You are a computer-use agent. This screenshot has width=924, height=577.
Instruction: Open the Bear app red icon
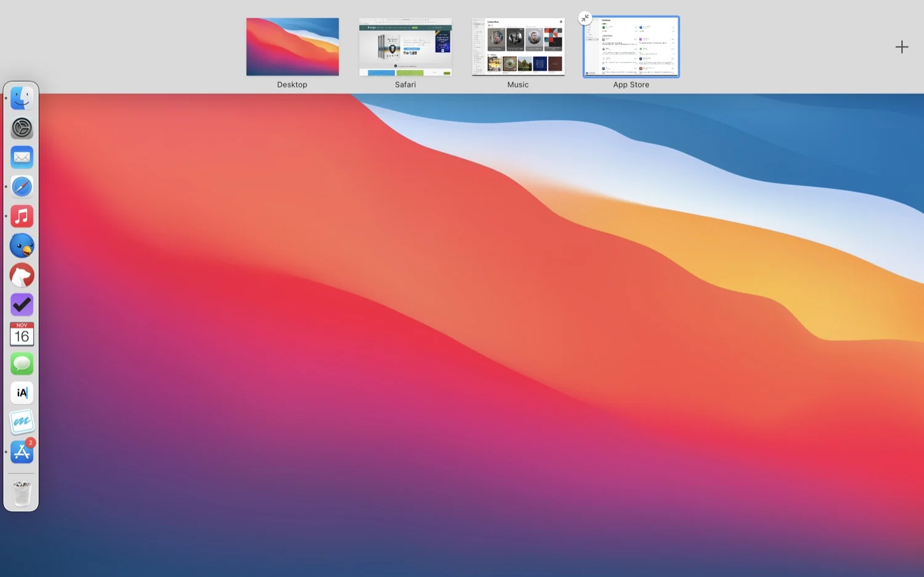pos(22,275)
